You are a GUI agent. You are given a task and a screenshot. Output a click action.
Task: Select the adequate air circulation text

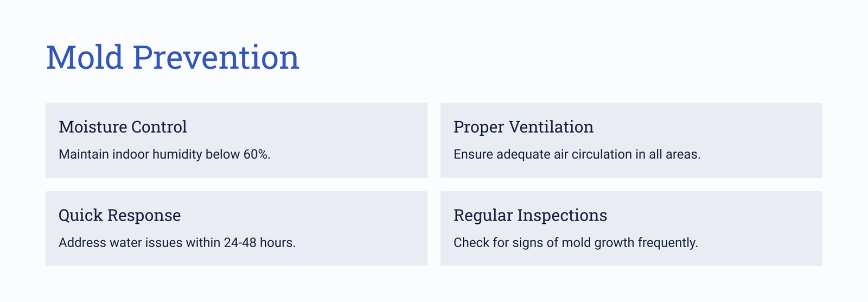(577, 154)
